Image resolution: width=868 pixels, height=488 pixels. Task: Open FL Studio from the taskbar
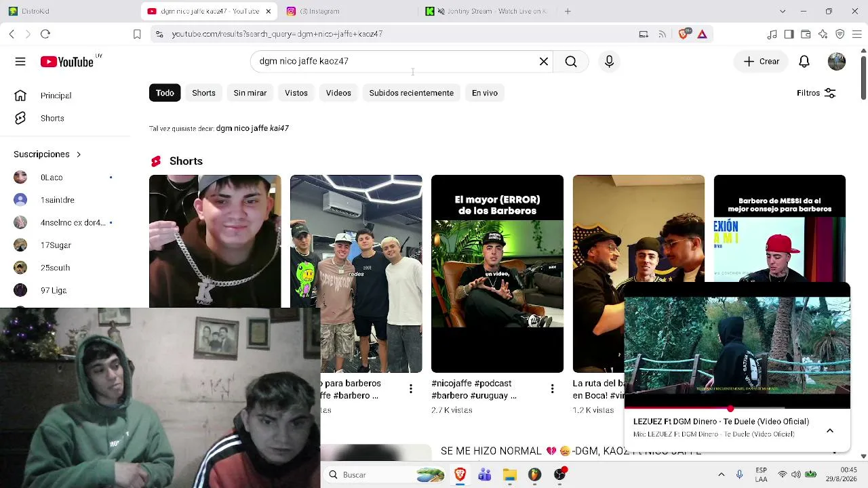pos(534,474)
